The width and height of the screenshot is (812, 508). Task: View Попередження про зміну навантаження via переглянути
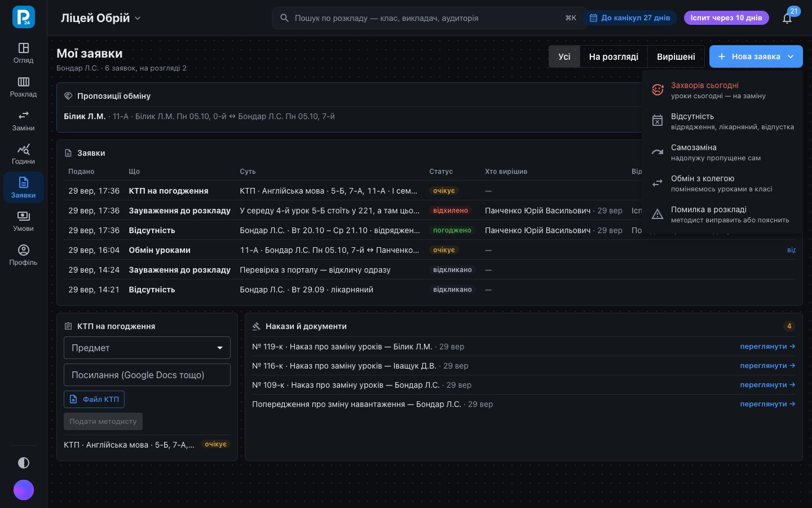point(767,404)
